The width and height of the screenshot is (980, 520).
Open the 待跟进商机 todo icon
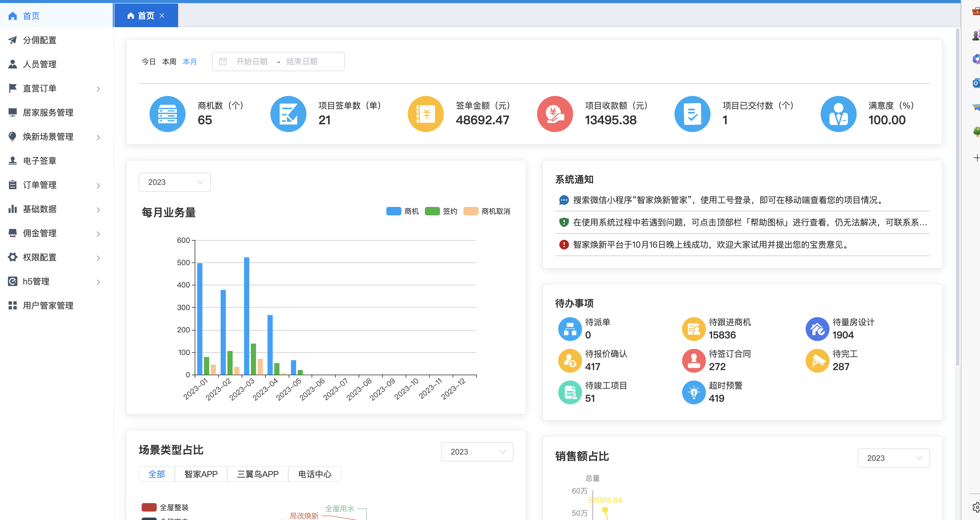pyautogui.click(x=693, y=329)
